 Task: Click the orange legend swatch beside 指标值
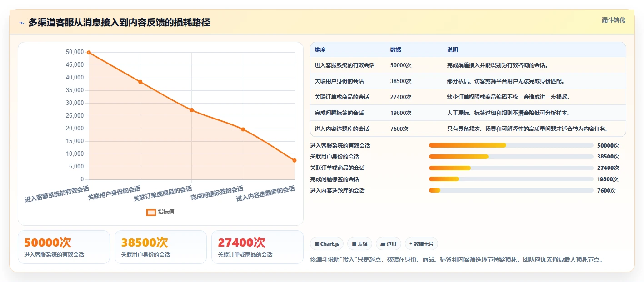click(x=151, y=212)
